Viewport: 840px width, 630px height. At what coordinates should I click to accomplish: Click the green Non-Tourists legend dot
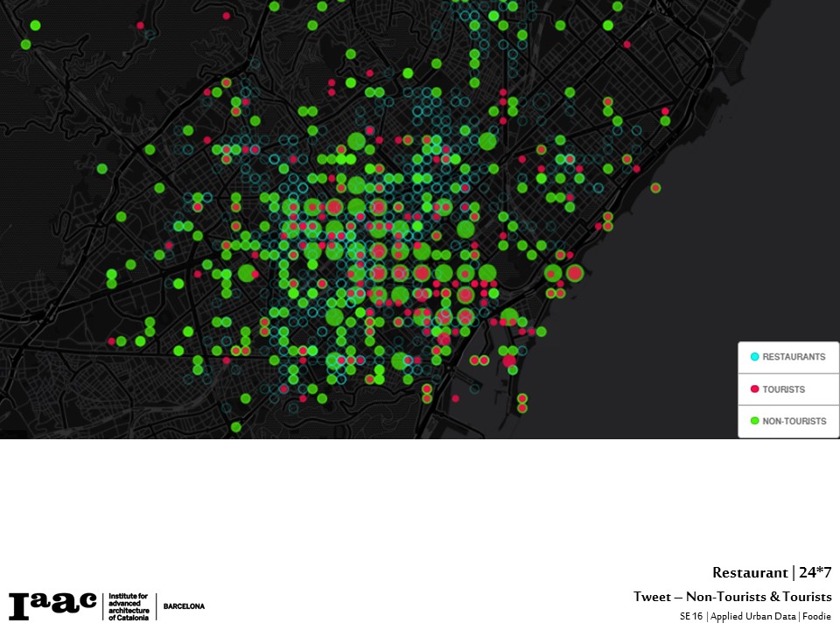[754, 421]
